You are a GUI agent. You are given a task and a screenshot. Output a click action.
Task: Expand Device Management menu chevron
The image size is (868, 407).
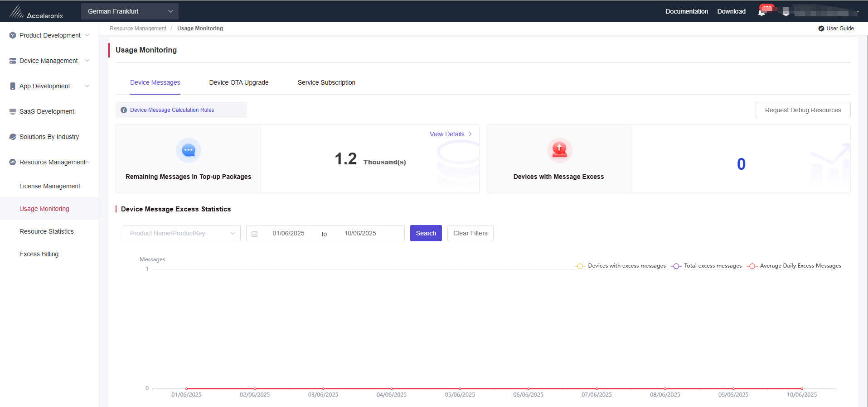[x=87, y=61]
